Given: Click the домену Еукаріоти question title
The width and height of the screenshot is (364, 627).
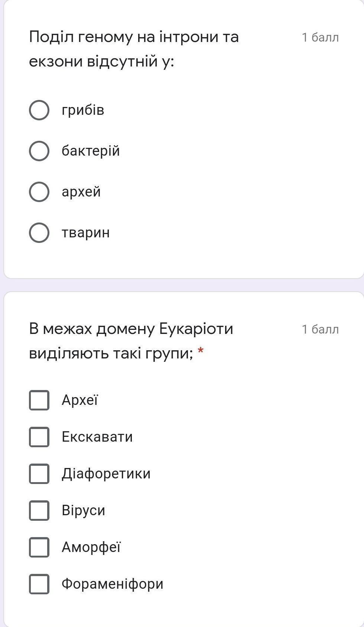Looking at the screenshot, I should (131, 341).
